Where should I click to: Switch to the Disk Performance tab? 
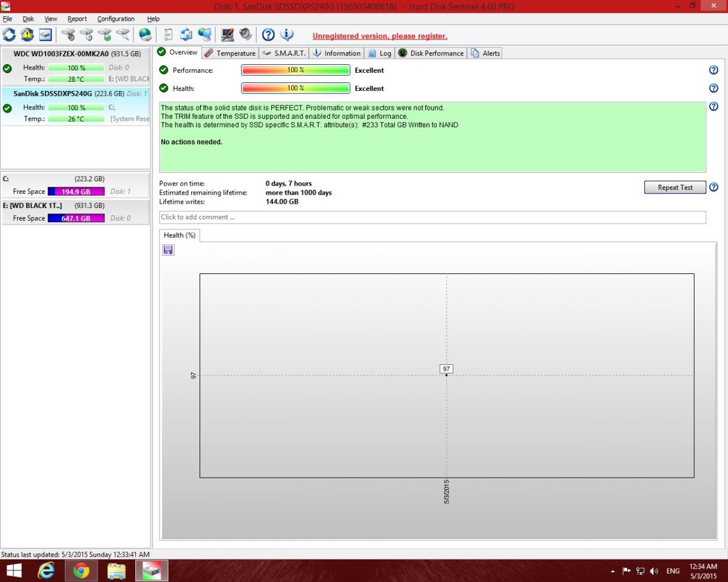(x=431, y=53)
